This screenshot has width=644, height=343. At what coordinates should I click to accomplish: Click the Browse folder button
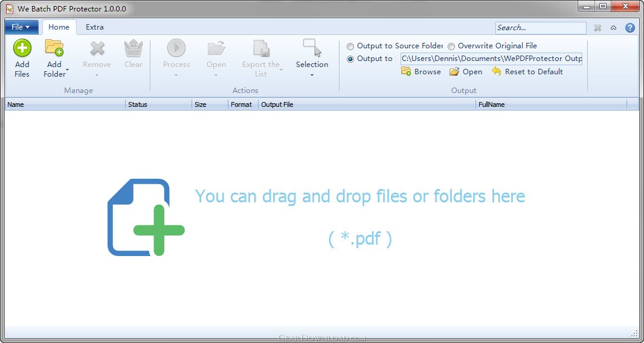(x=421, y=71)
